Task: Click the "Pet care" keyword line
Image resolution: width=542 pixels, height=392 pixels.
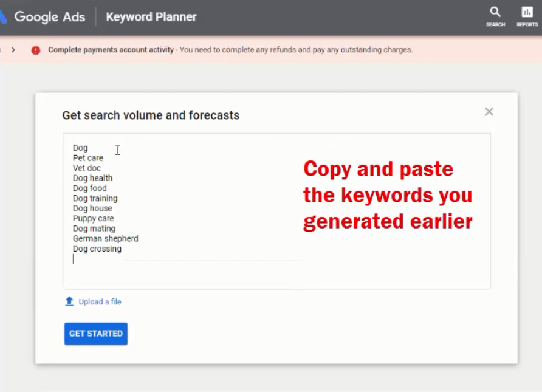Action: pyautogui.click(x=88, y=158)
